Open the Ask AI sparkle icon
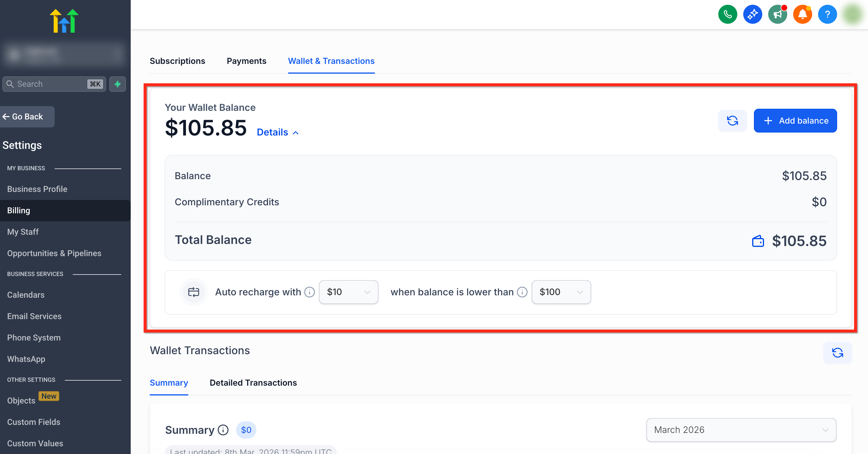 pos(752,15)
